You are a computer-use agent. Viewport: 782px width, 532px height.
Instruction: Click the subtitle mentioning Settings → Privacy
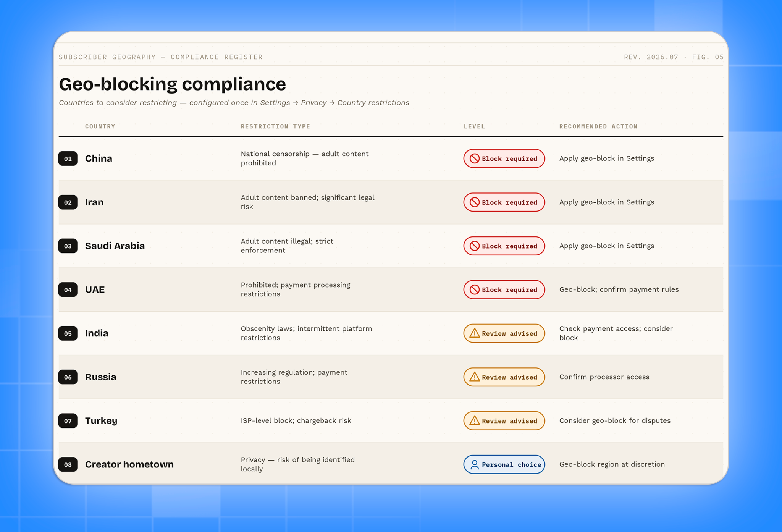[x=234, y=103]
